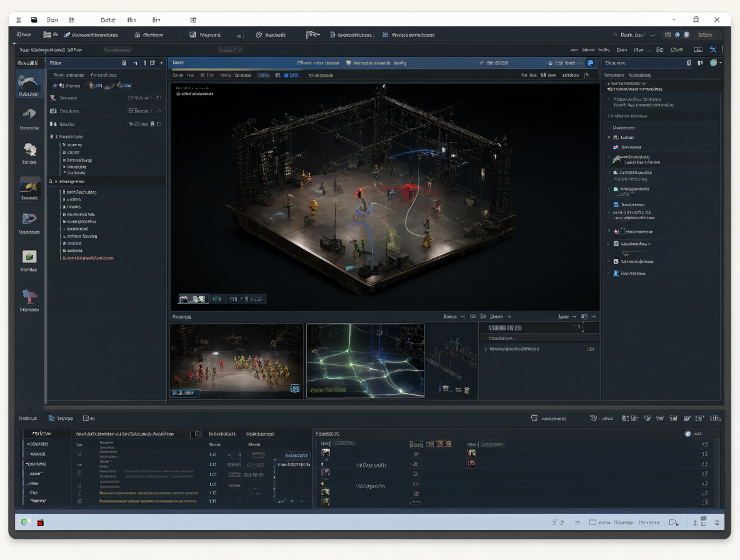Click the blue arrow-shaped left sidebar icon
The height and width of the screenshot is (560, 740).
pos(29,218)
